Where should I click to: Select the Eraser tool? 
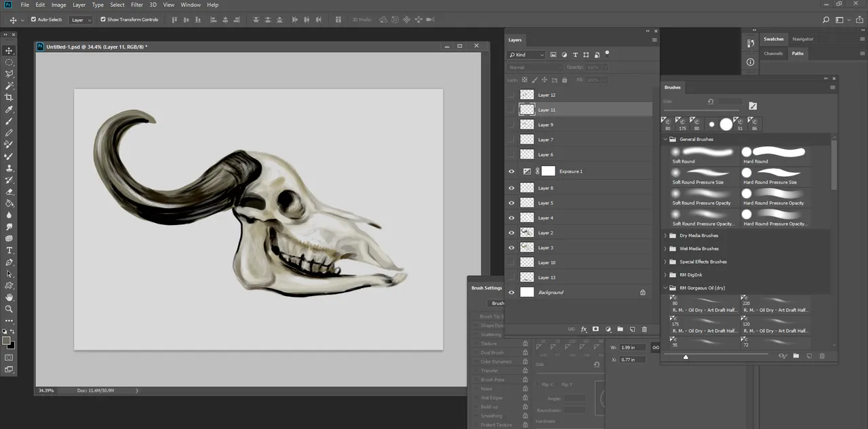pos(9,192)
